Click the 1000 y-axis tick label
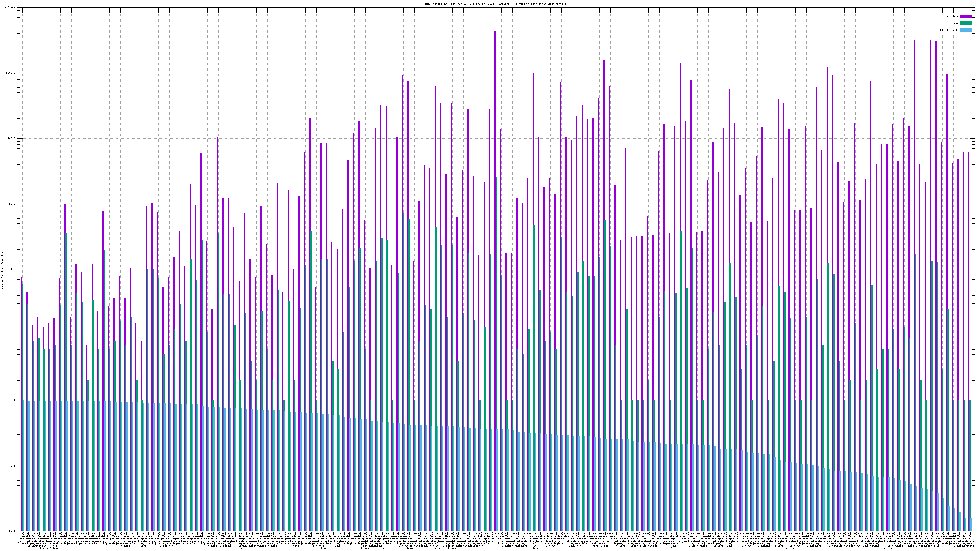The image size is (980, 551). [x=13, y=204]
